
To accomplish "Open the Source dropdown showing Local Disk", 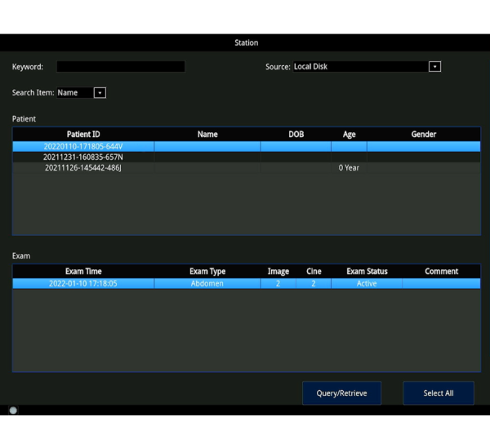I will click(434, 67).
